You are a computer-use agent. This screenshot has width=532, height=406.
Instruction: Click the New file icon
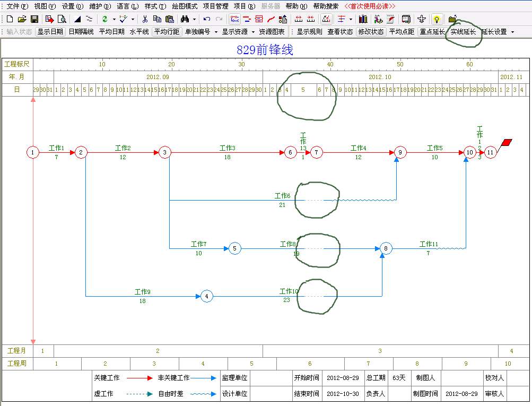click(10, 19)
